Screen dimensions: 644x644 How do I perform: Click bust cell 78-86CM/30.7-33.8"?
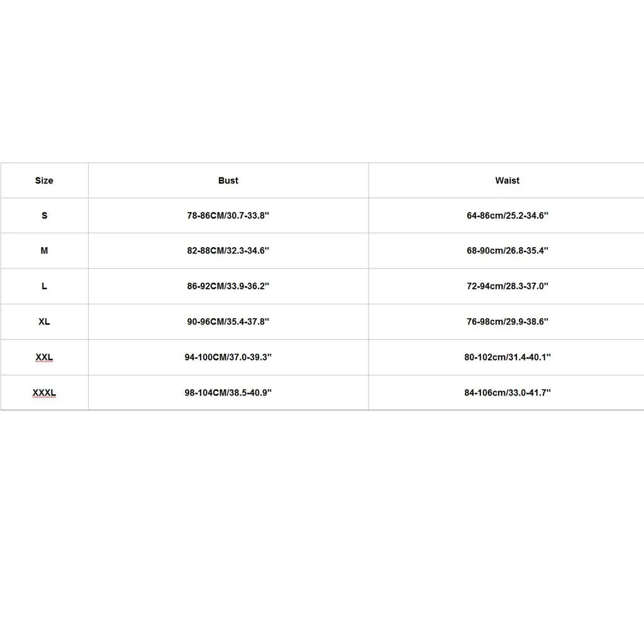[x=228, y=215]
